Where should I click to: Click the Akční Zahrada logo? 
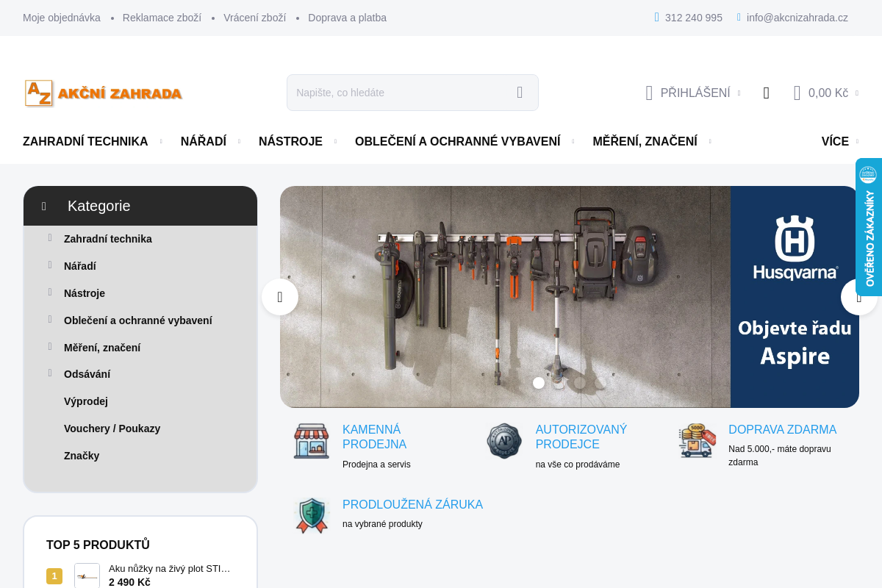point(104,93)
